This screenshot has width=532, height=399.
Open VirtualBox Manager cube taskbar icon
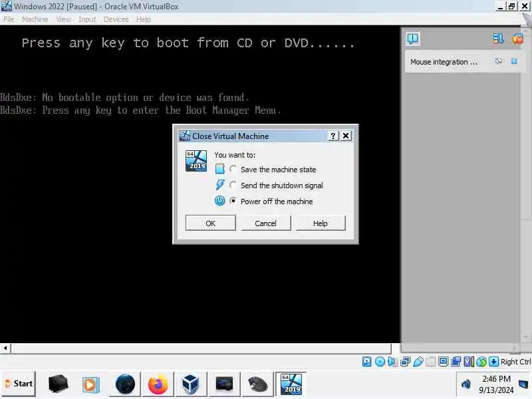click(x=190, y=384)
